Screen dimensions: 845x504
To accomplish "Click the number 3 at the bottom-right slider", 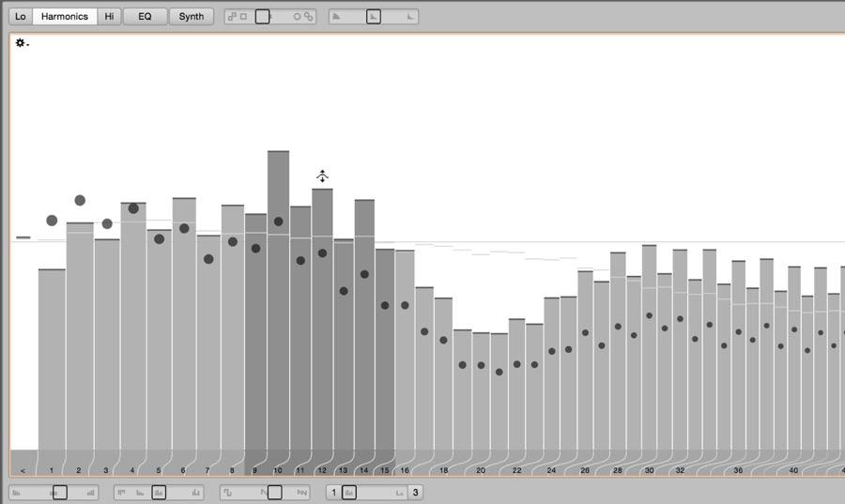I will coord(414,492).
